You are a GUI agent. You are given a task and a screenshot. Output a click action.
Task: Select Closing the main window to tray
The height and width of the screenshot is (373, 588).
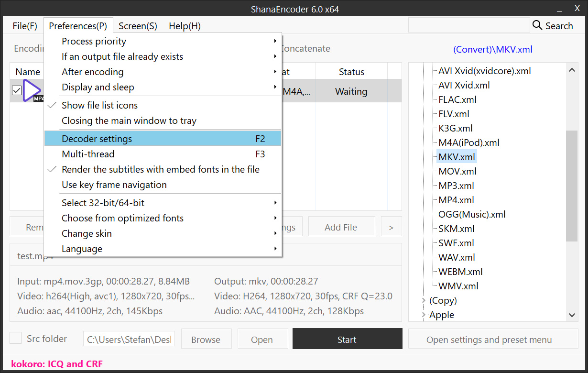(163, 121)
